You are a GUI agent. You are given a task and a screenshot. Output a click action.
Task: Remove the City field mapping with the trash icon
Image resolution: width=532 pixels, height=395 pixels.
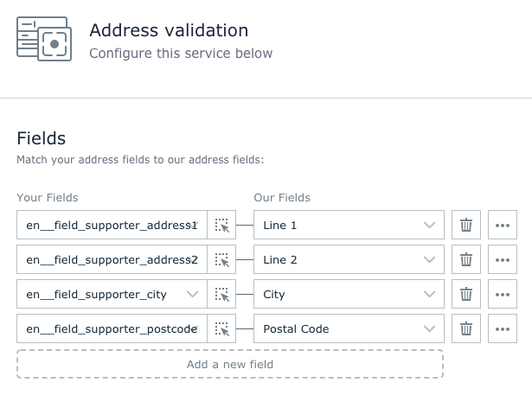tap(466, 295)
